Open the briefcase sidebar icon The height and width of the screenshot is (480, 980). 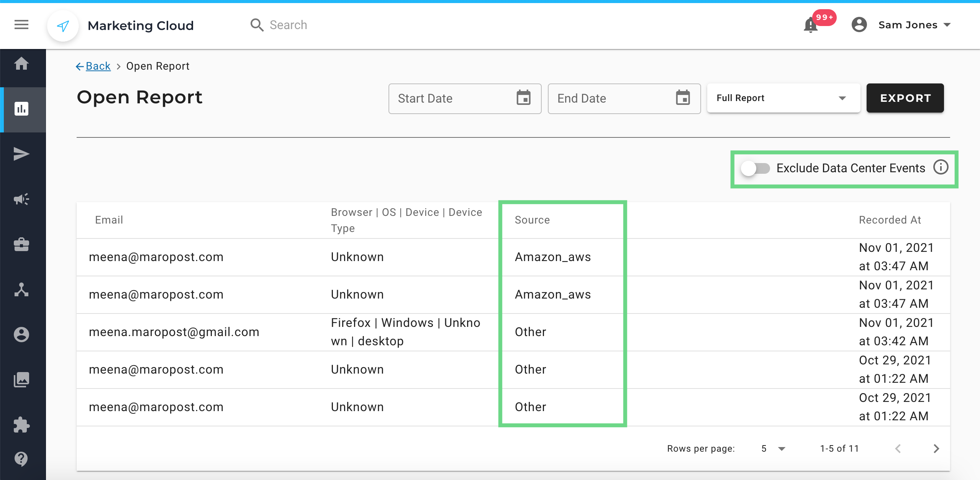tap(21, 244)
